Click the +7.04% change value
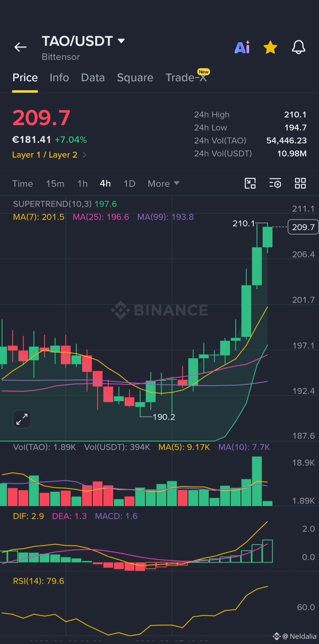Screen dimensions: 319x644 point(71,140)
